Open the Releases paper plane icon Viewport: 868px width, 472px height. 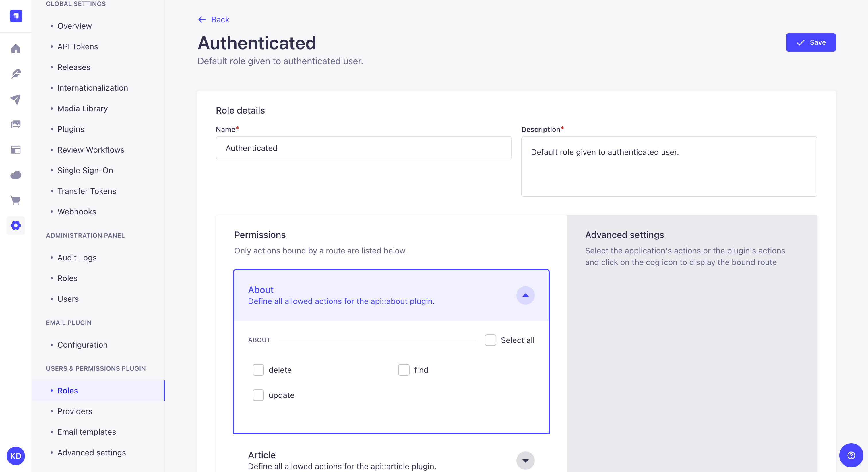(15, 99)
